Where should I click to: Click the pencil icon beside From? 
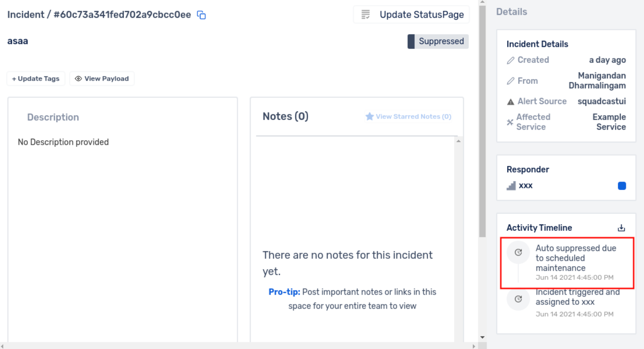point(510,81)
